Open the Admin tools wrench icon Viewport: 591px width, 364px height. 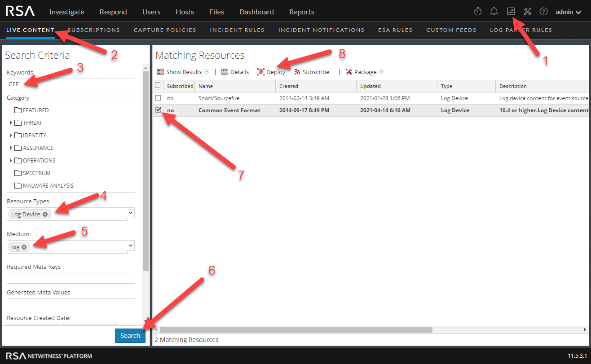527,12
